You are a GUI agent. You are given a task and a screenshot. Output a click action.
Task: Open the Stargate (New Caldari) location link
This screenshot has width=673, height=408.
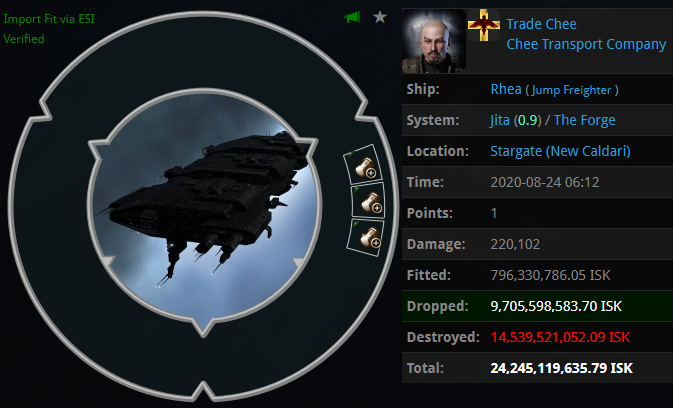point(560,151)
